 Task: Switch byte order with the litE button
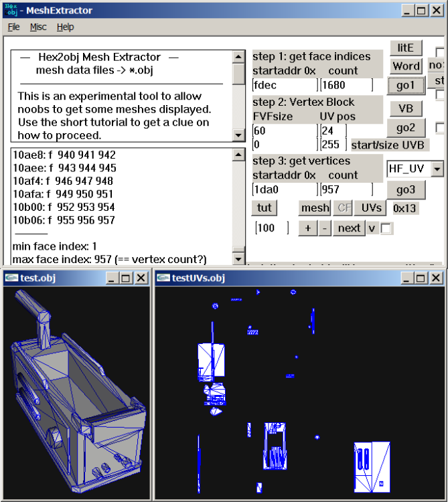pos(406,48)
